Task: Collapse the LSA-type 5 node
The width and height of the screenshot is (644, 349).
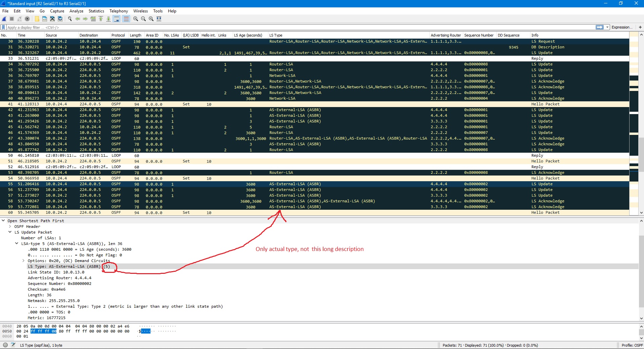Action: [x=17, y=244]
